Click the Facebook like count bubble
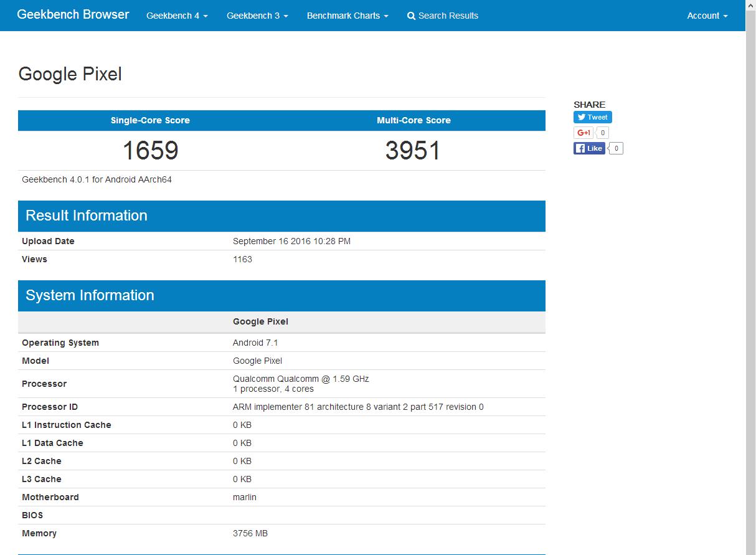 pos(616,148)
